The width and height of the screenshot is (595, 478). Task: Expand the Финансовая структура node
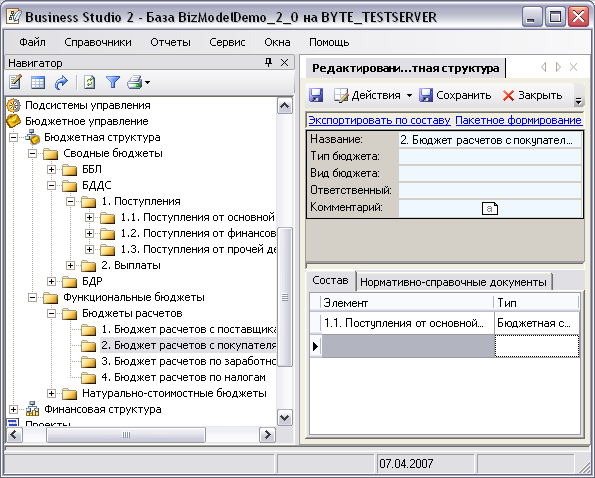[13, 409]
